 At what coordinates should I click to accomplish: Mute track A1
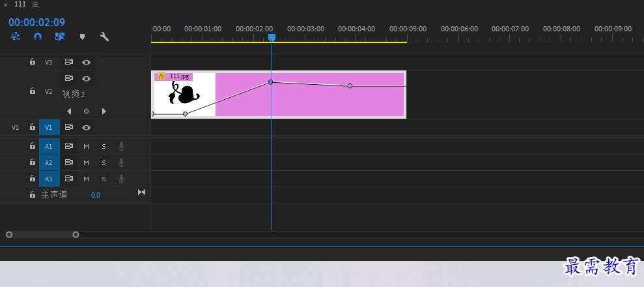pyautogui.click(x=86, y=146)
